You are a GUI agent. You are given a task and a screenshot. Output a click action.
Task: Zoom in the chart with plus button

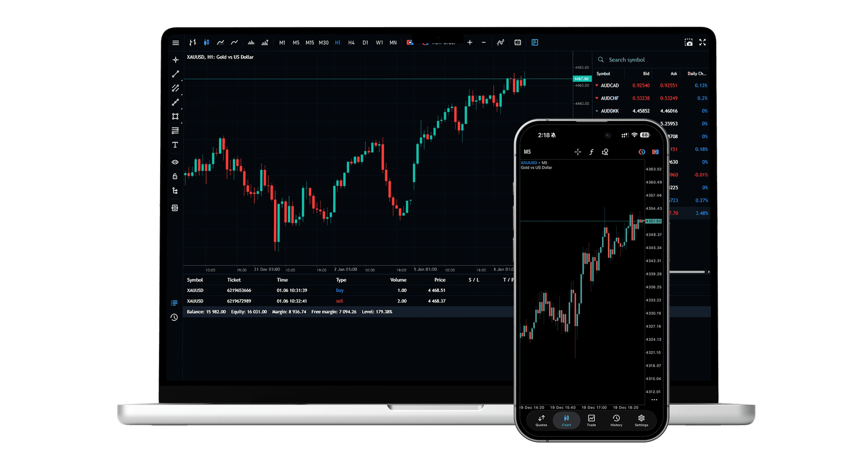point(470,42)
